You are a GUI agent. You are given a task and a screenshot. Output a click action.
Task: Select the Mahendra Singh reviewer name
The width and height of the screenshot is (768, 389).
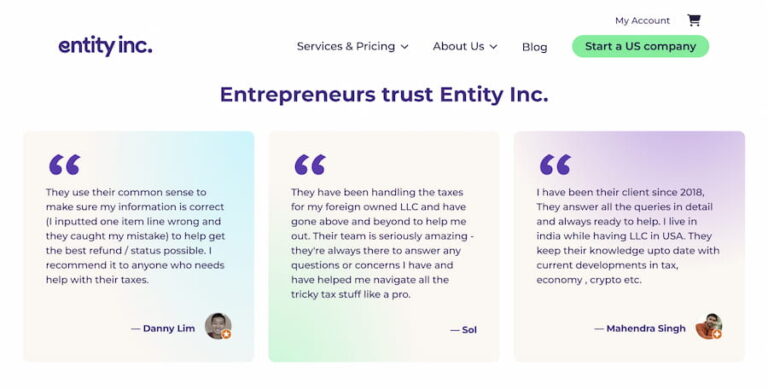(x=646, y=328)
